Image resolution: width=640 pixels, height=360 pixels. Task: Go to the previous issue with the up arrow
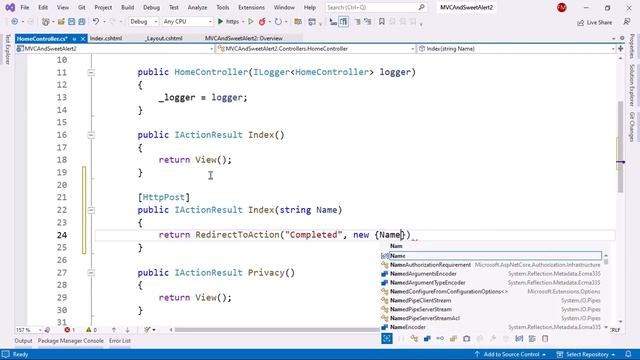[x=114, y=330]
